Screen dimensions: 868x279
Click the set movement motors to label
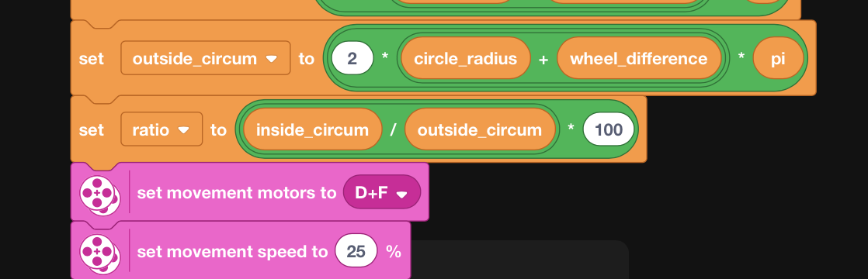pyautogui.click(x=237, y=193)
